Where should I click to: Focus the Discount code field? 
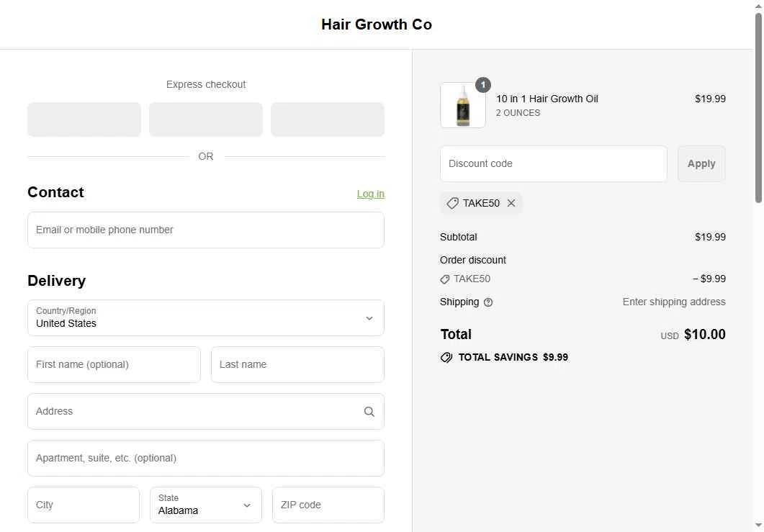[x=553, y=163]
